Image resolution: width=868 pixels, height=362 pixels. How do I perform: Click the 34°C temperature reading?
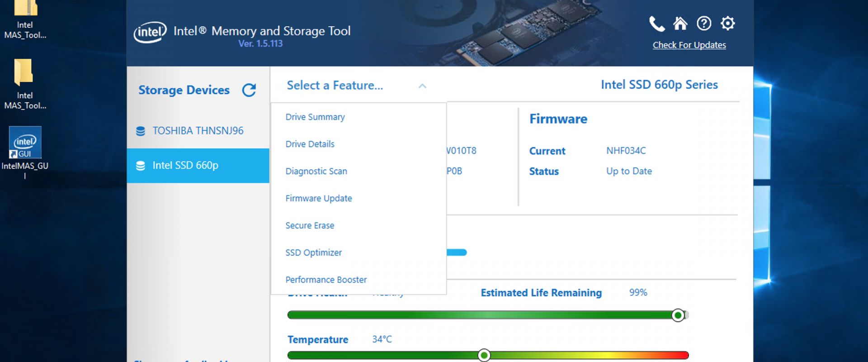click(382, 339)
